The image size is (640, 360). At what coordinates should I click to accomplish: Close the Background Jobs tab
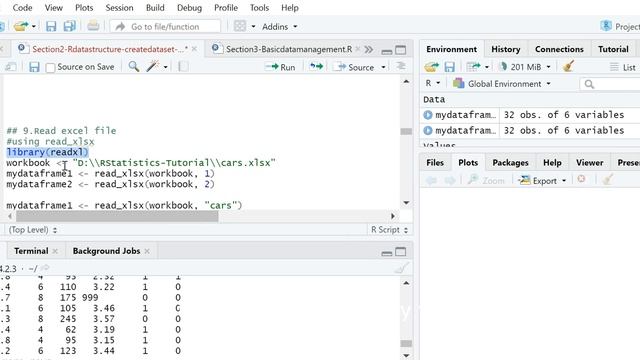tap(147, 251)
